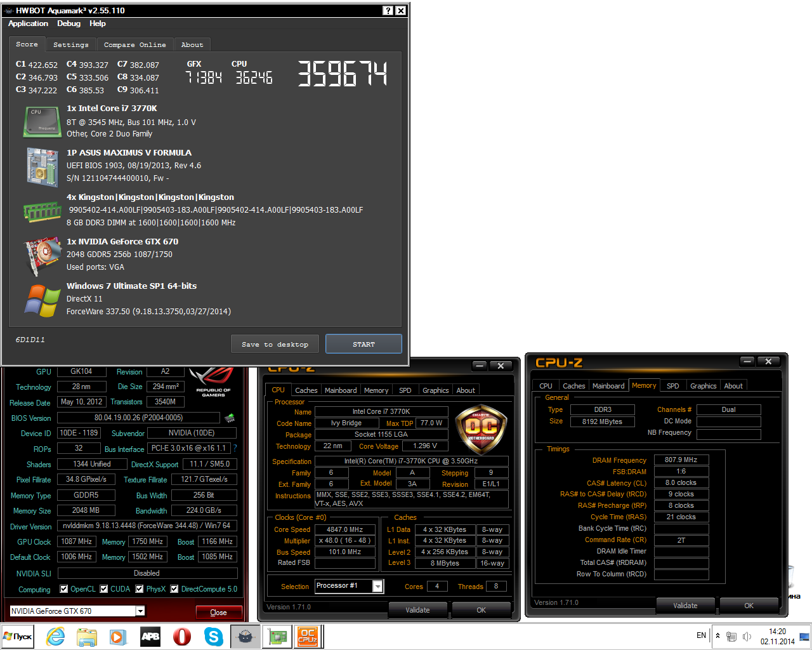Open Skype from the taskbar
The width and height of the screenshot is (812, 650).
(214, 637)
